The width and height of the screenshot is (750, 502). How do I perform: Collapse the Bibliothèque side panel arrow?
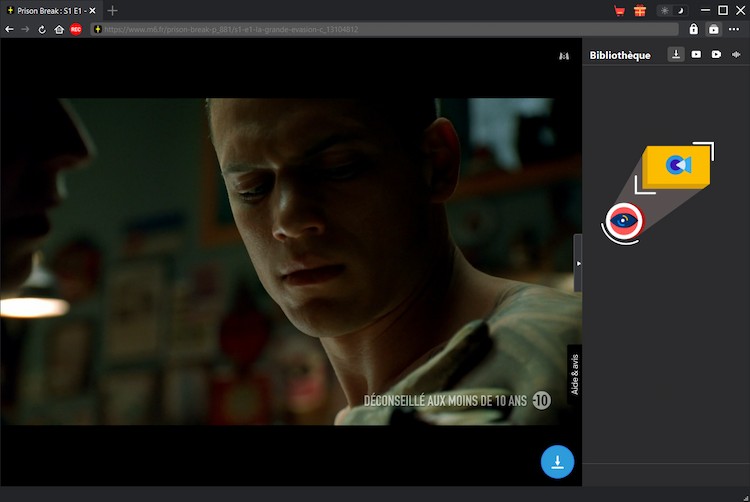tap(578, 263)
